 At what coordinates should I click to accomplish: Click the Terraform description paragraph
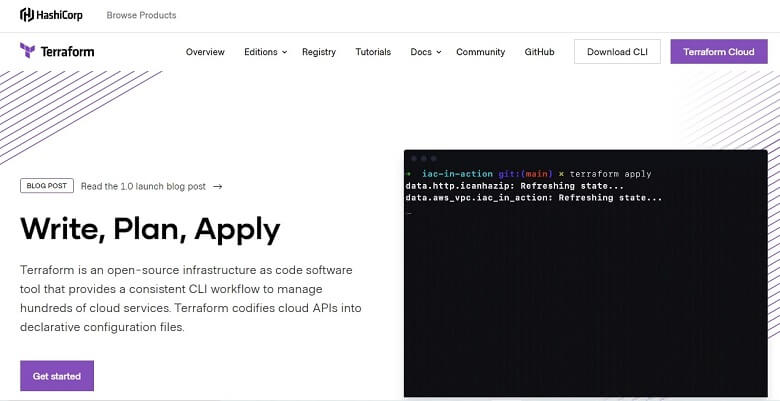[x=191, y=299]
